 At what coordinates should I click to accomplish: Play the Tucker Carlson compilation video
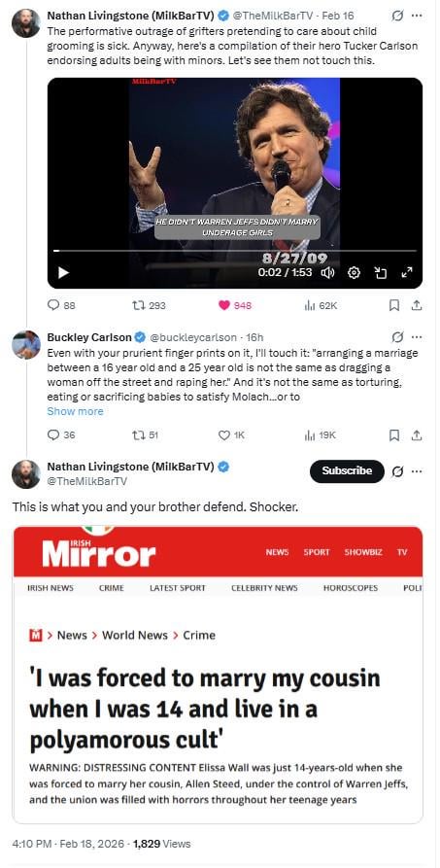63,272
